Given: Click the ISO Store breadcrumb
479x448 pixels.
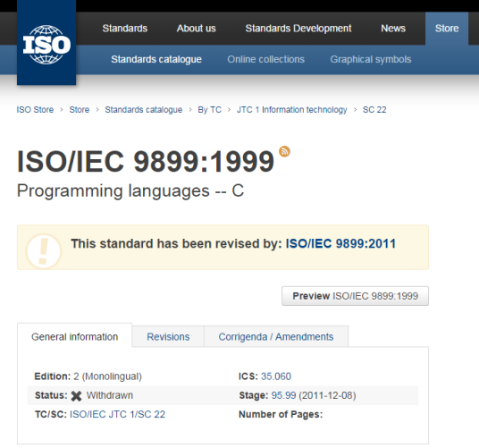Looking at the screenshot, I should [35, 110].
